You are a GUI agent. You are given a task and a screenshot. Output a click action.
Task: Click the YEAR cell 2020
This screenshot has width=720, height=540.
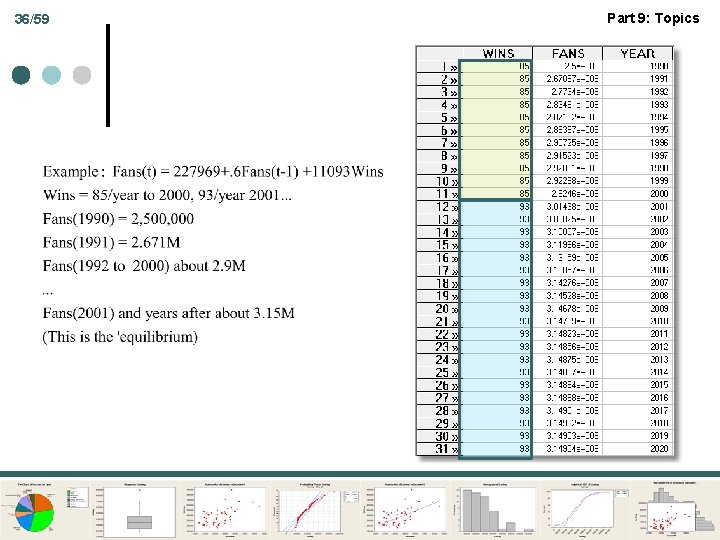click(637, 449)
